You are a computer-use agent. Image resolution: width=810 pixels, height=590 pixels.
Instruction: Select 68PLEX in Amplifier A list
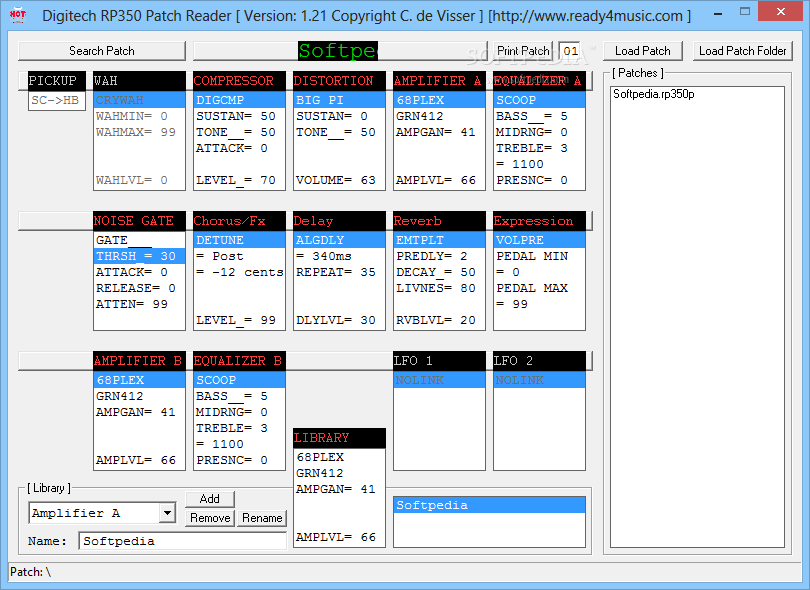439,100
